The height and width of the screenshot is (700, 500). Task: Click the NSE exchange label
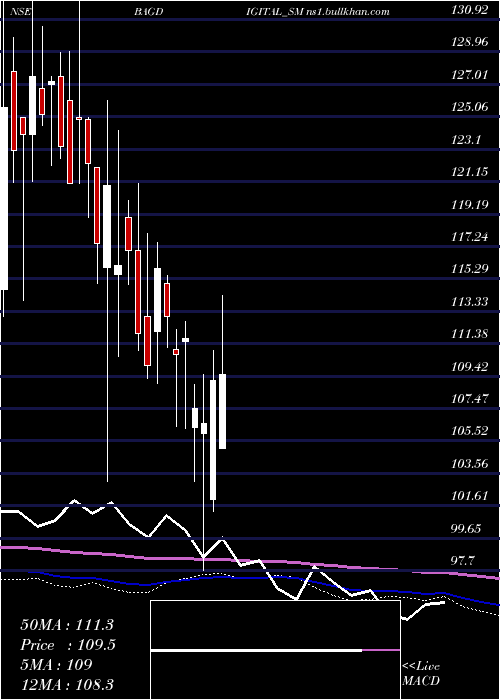point(20,12)
